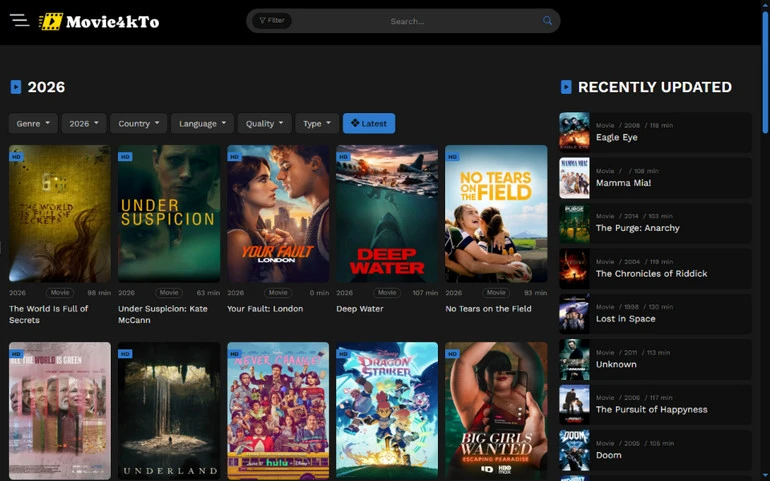Open Lost in Space entry
Viewport: 770px width, 481px height.
tap(655, 313)
